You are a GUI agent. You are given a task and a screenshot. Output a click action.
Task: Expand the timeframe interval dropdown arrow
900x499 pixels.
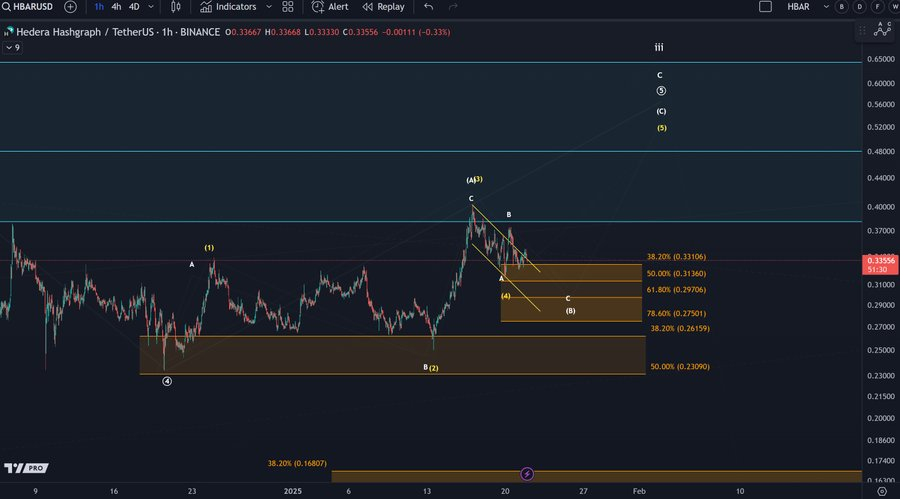pyautogui.click(x=153, y=7)
